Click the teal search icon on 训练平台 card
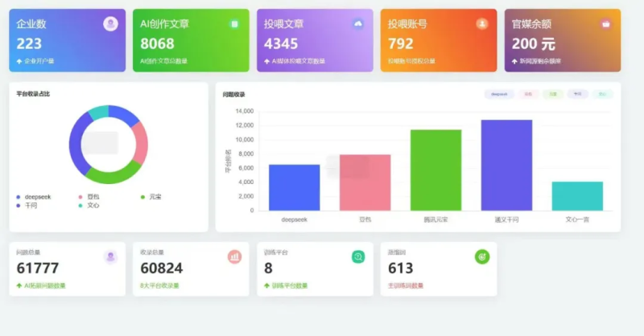The height and width of the screenshot is (336, 644). pos(358,256)
